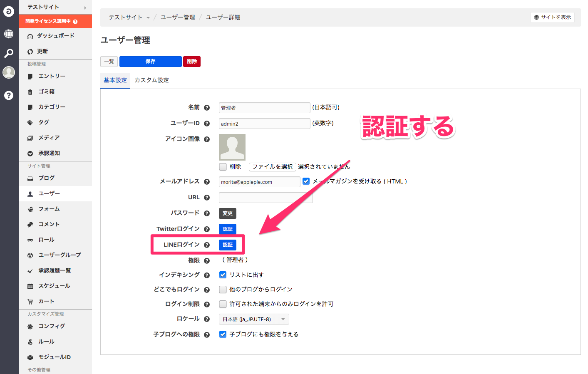Open search via the magnifier icon
The image size is (588, 374).
tap(9, 53)
